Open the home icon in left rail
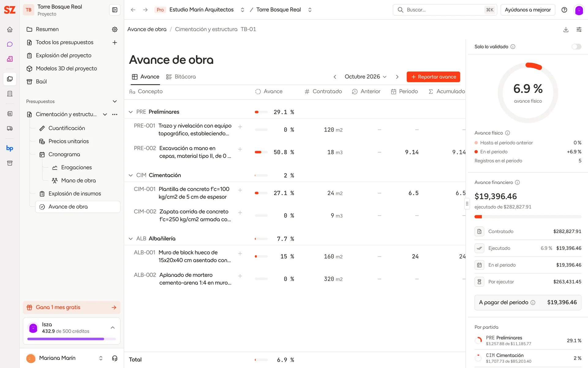The image size is (588, 368). click(x=10, y=29)
